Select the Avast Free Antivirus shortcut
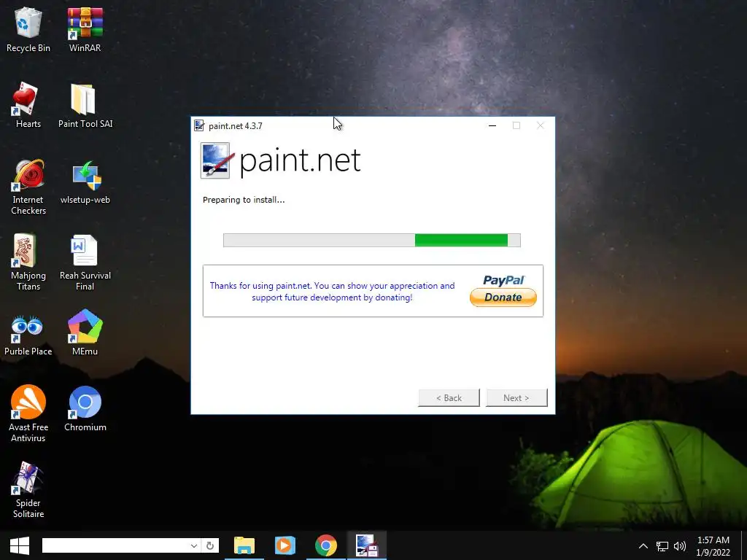 click(28, 414)
